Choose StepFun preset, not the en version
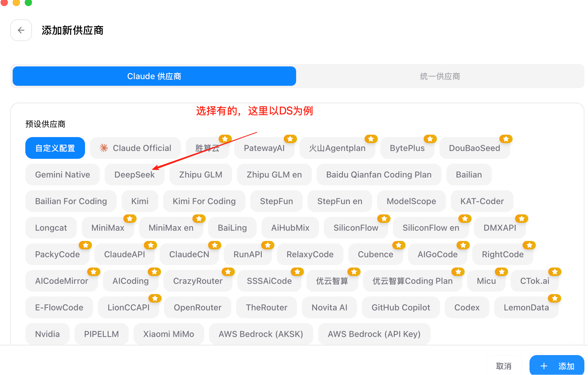The height and width of the screenshot is (375, 588). pos(276,201)
